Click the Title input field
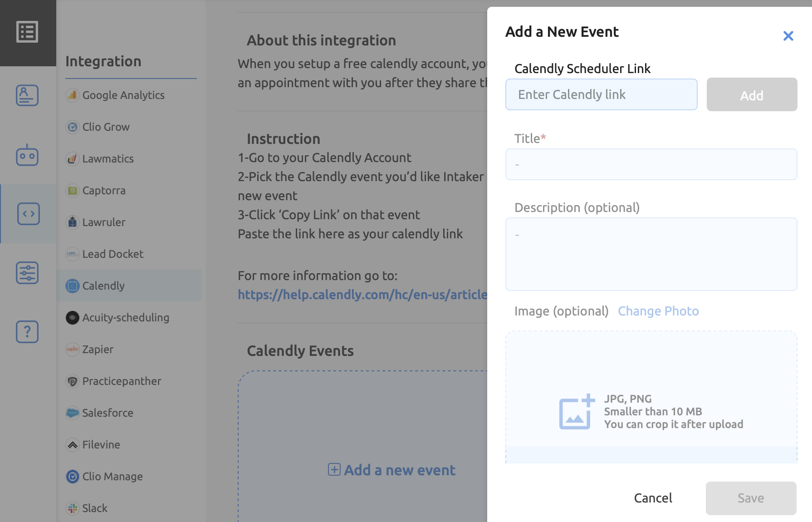 pyautogui.click(x=651, y=164)
